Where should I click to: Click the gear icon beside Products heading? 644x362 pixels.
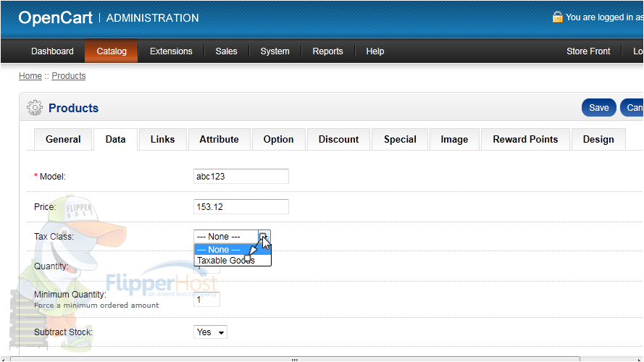coord(35,108)
